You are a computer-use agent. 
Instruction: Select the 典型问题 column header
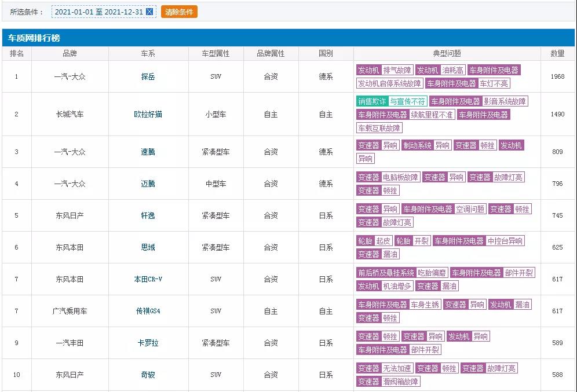tap(447, 53)
